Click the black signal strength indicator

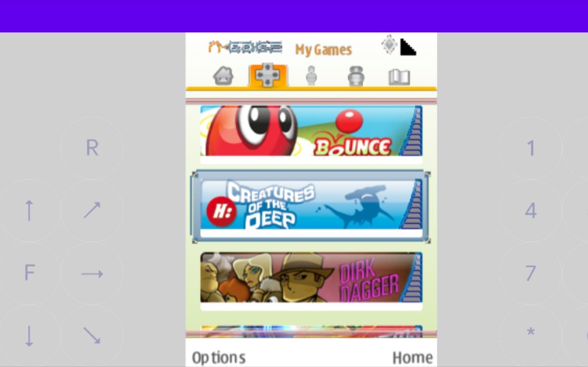pyautogui.click(x=408, y=47)
